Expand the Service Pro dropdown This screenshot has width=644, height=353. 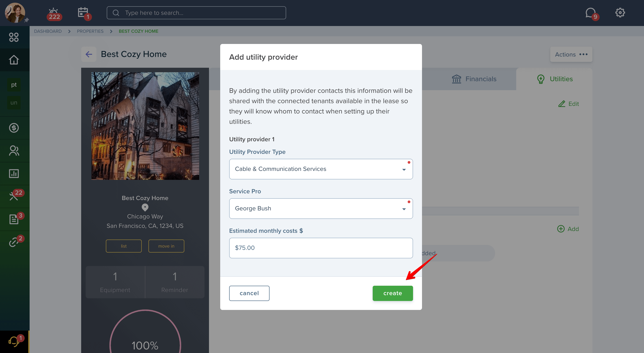point(321,209)
